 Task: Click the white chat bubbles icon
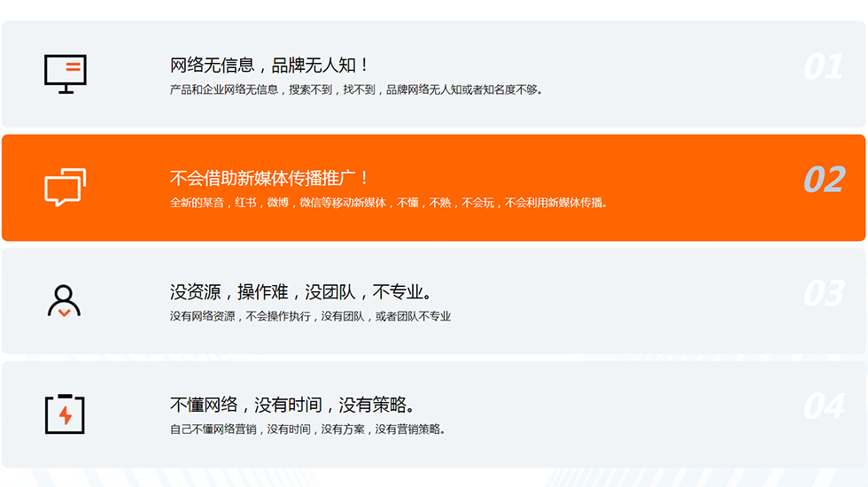click(66, 188)
